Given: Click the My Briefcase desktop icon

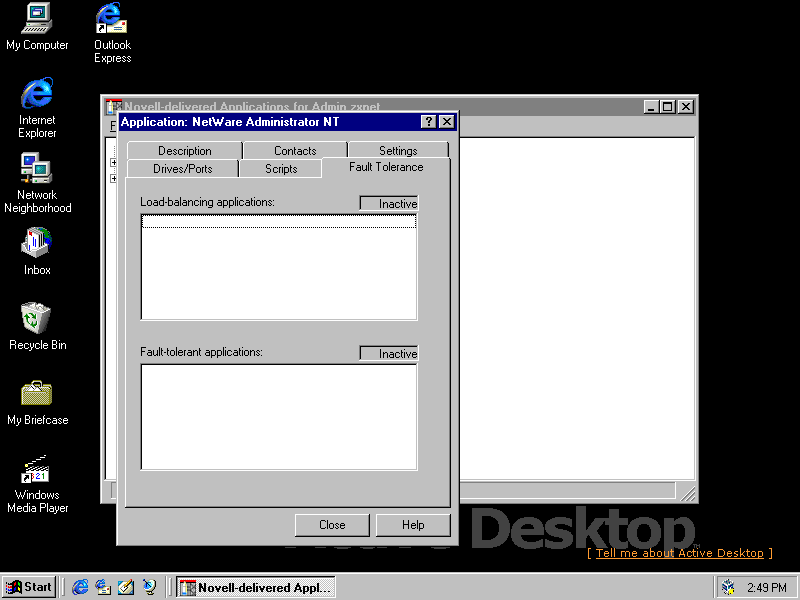Looking at the screenshot, I should pyautogui.click(x=37, y=402).
